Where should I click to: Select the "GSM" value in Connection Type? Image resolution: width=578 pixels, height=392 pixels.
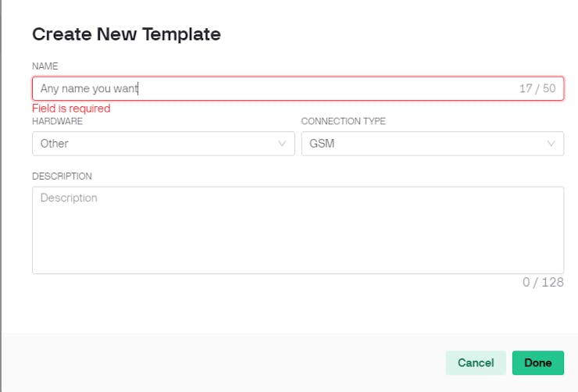pyautogui.click(x=322, y=144)
